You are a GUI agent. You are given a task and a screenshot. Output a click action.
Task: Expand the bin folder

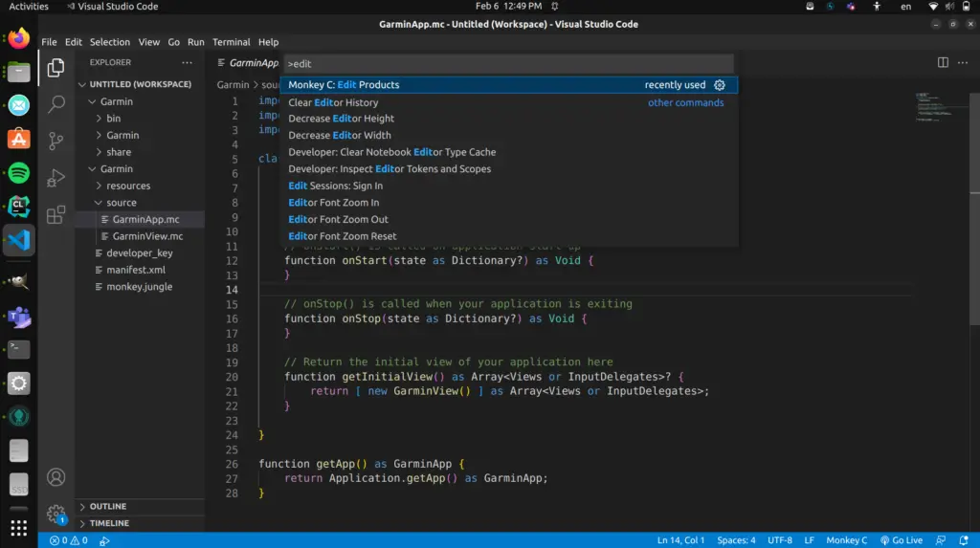click(140, 118)
